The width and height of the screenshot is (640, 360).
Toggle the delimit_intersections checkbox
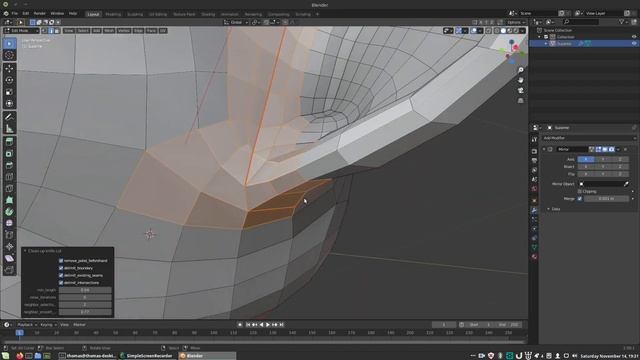pos(61,282)
